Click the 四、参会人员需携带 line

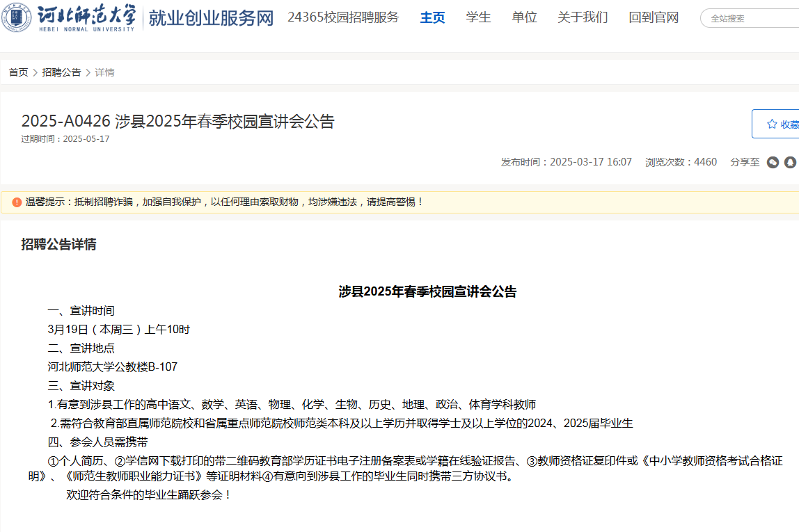[x=98, y=442]
